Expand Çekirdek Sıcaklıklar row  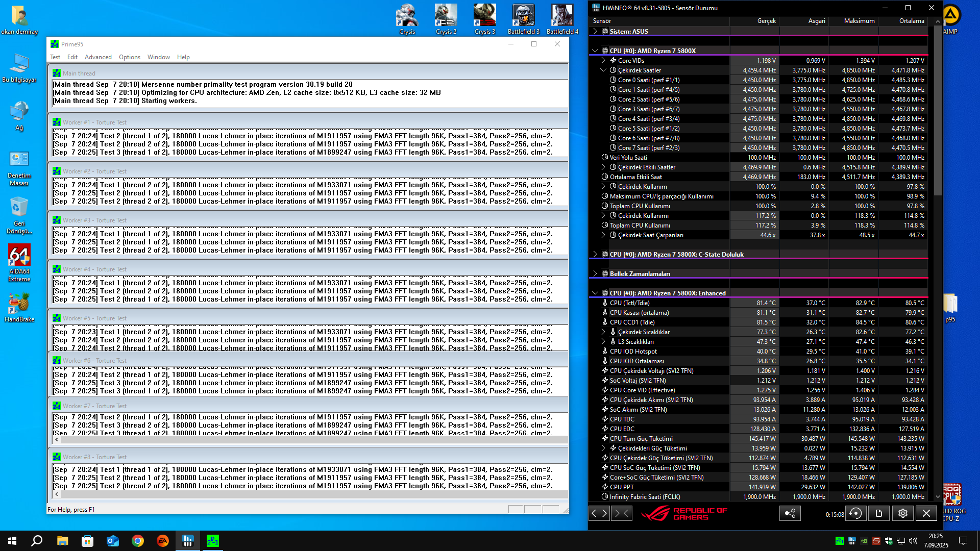coord(603,332)
